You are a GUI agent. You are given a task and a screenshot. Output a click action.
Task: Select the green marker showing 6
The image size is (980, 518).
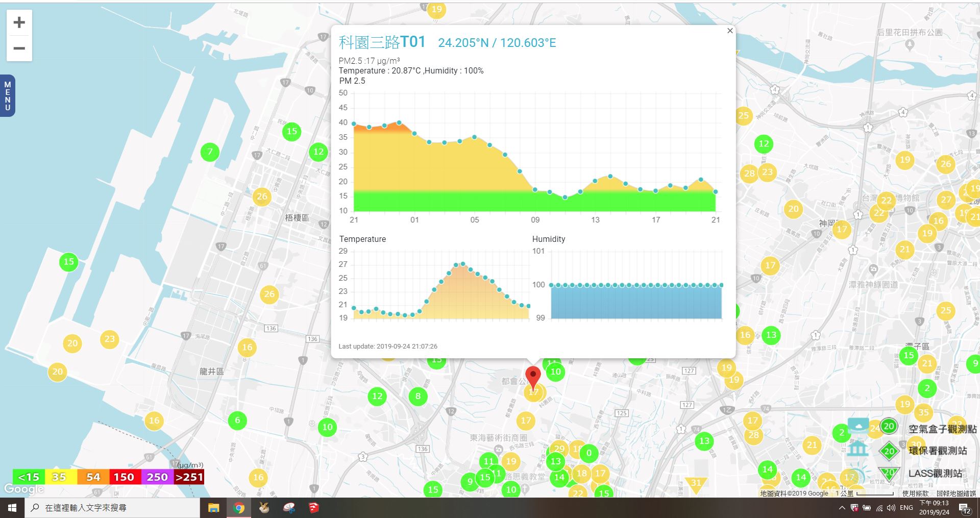(x=237, y=421)
